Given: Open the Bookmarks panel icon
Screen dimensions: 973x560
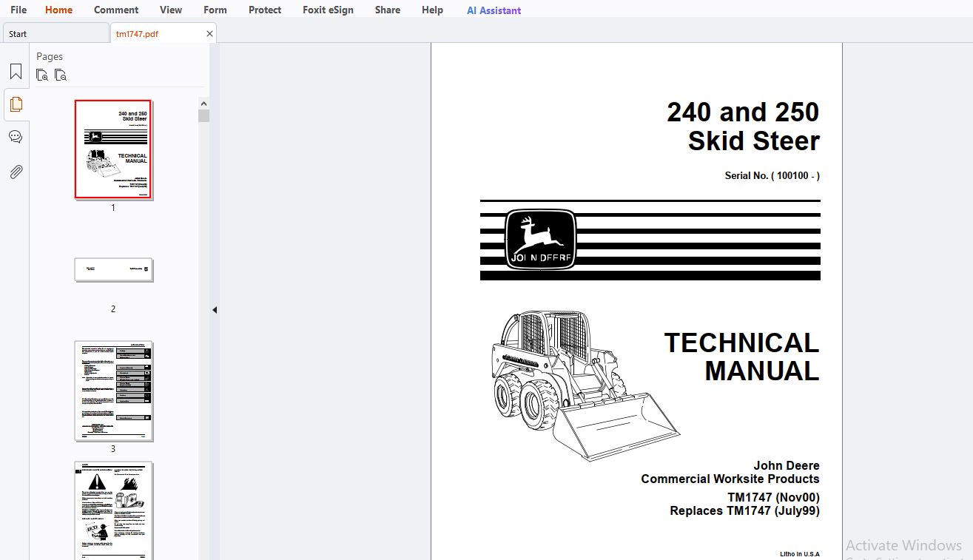Looking at the screenshot, I should coord(16,72).
